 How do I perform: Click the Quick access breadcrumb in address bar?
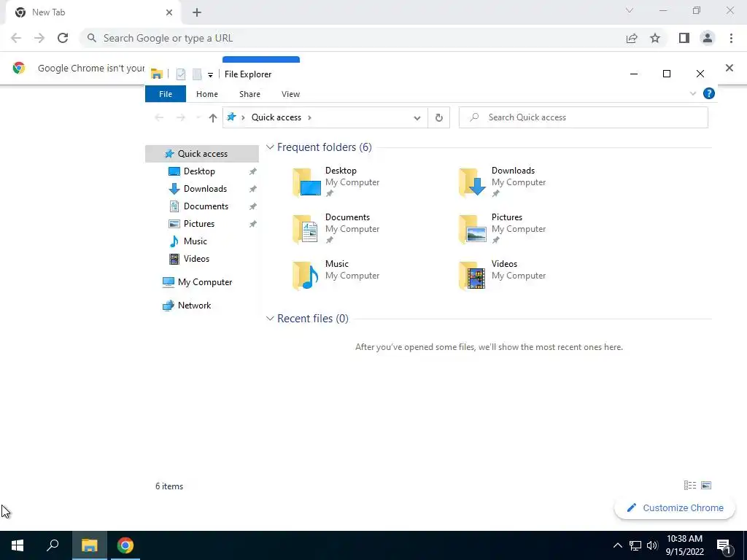[276, 117]
